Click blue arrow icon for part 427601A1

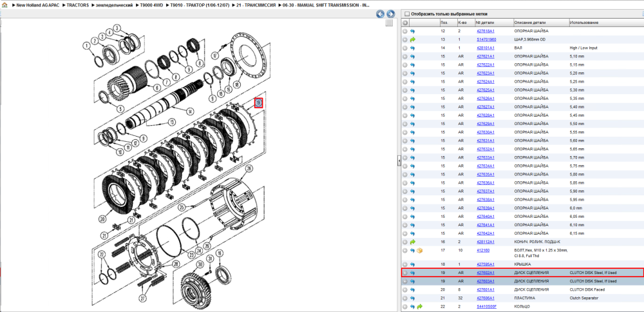(x=413, y=289)
